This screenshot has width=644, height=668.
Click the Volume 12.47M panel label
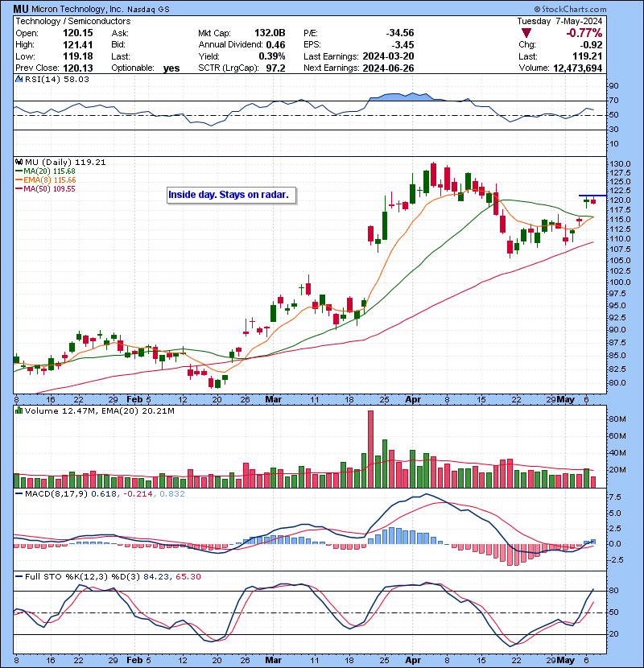61,410
